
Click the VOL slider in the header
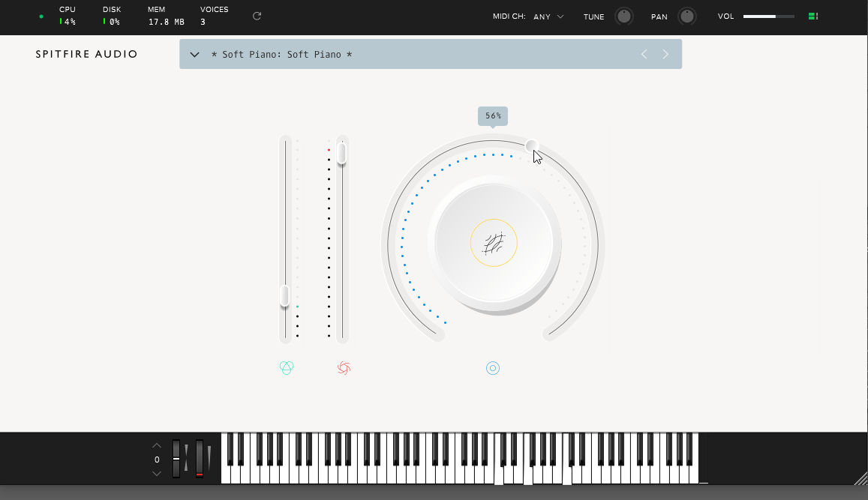pos(767,15)
